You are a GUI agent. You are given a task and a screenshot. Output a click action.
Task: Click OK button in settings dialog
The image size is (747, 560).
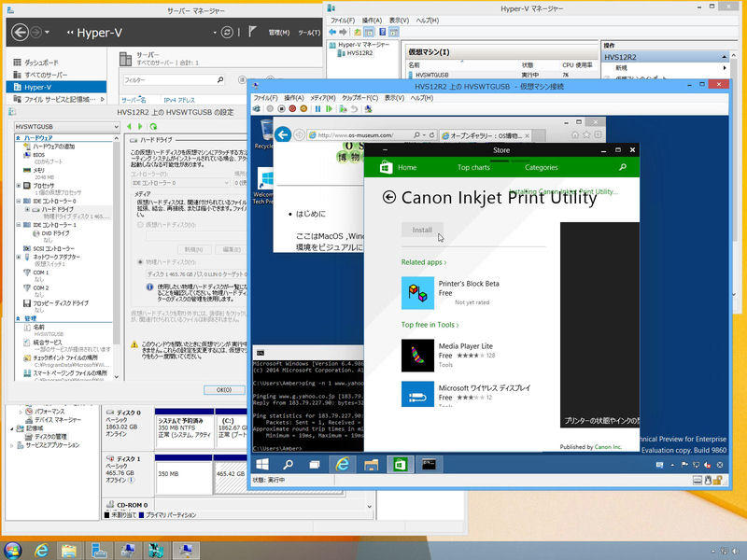224,389
